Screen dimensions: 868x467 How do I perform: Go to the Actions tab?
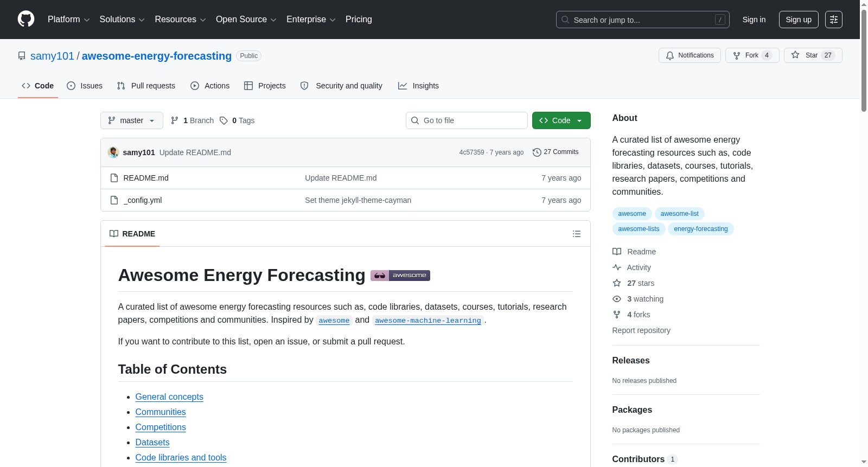tap(210, 86)
